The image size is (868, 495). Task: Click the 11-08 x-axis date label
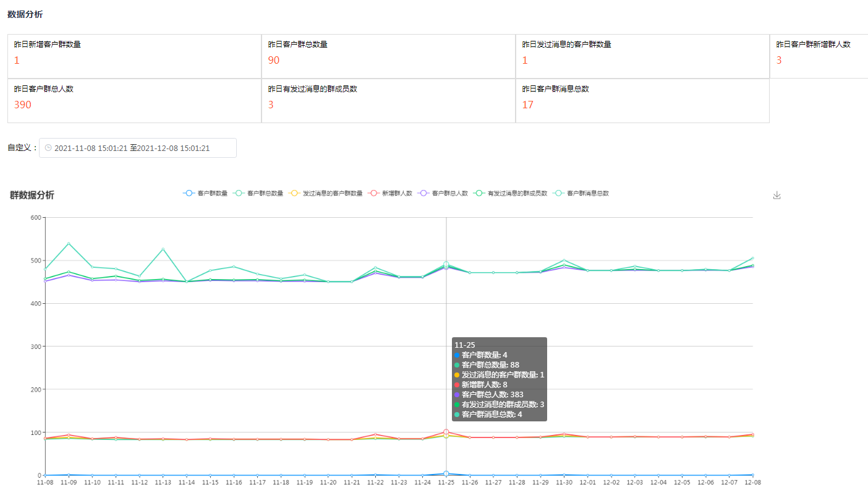click(x=45, y=482)
